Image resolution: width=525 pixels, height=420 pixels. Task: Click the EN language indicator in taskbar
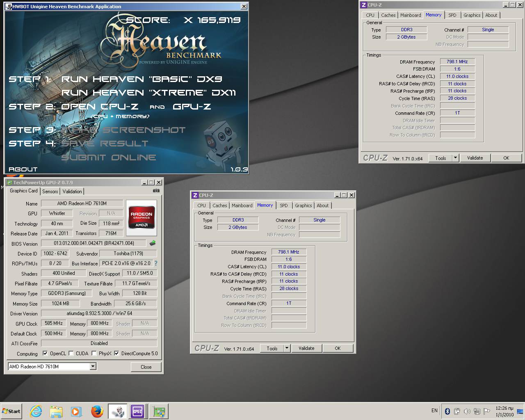pyautogui.click(x=434, y=411)
